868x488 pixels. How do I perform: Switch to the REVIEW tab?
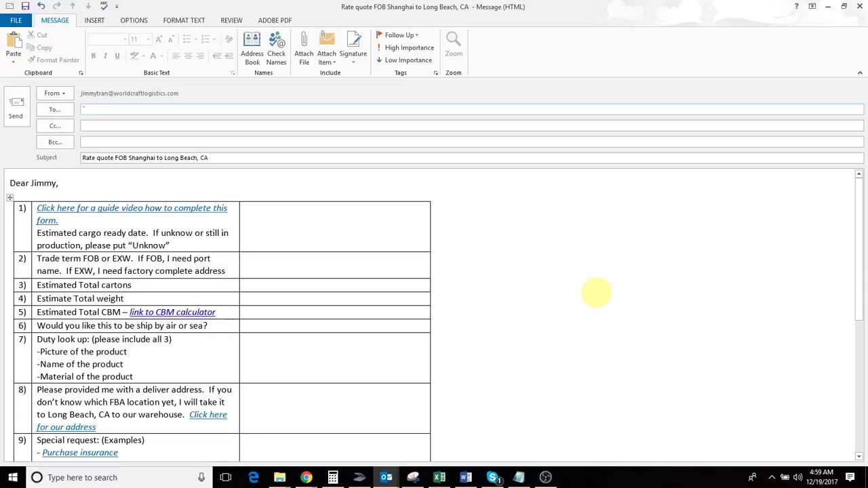231,20
